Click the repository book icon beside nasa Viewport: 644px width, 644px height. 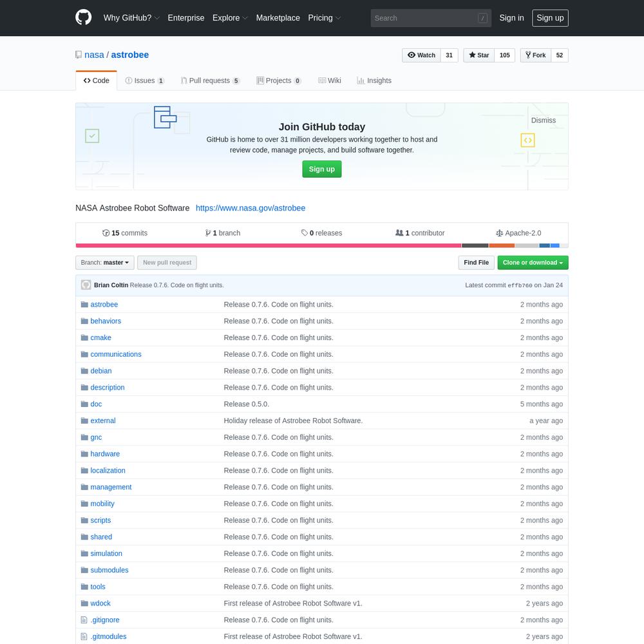(x=79, y=55)
